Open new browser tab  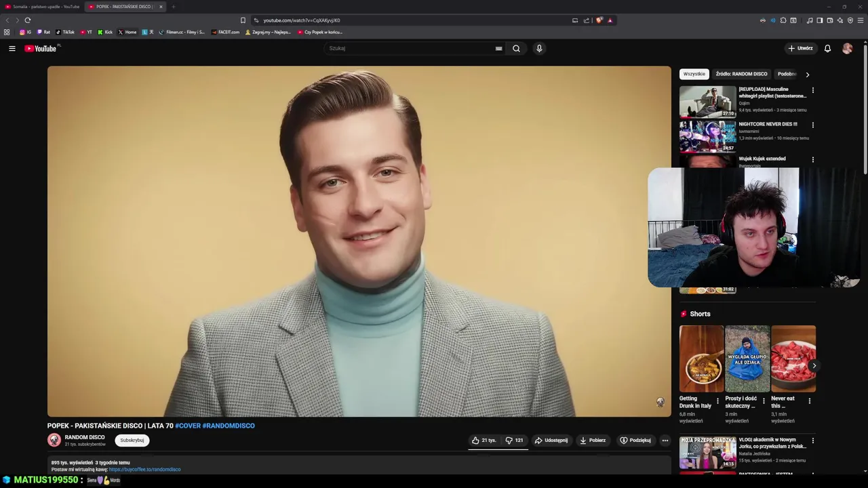coord(173,7)
